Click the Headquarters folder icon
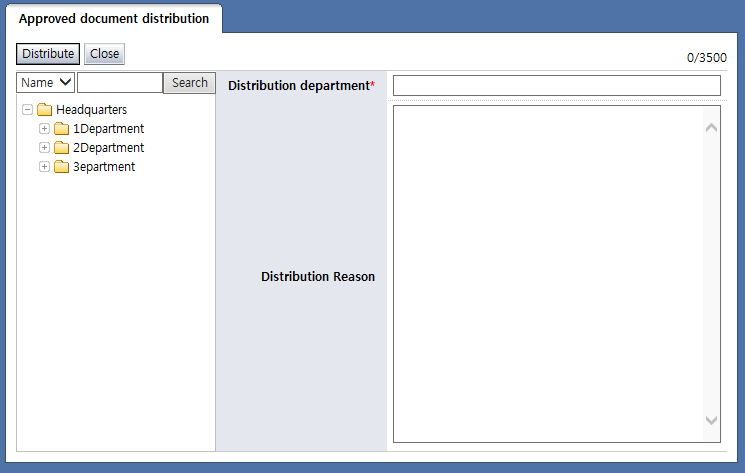Screen dimensions: 745x473 [x=44, y=110]
